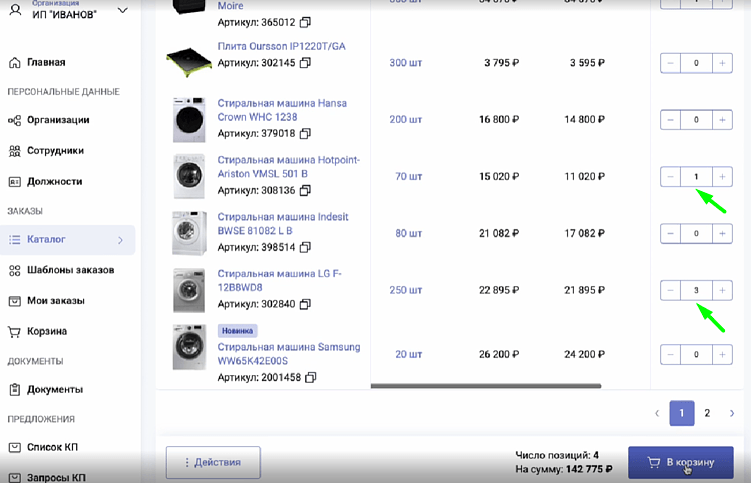Increase quantity for Плита Oursson IP1220T/GA
Image resolution: width=751 pixels, height=483 pixels.
click(x=722, y=63)
